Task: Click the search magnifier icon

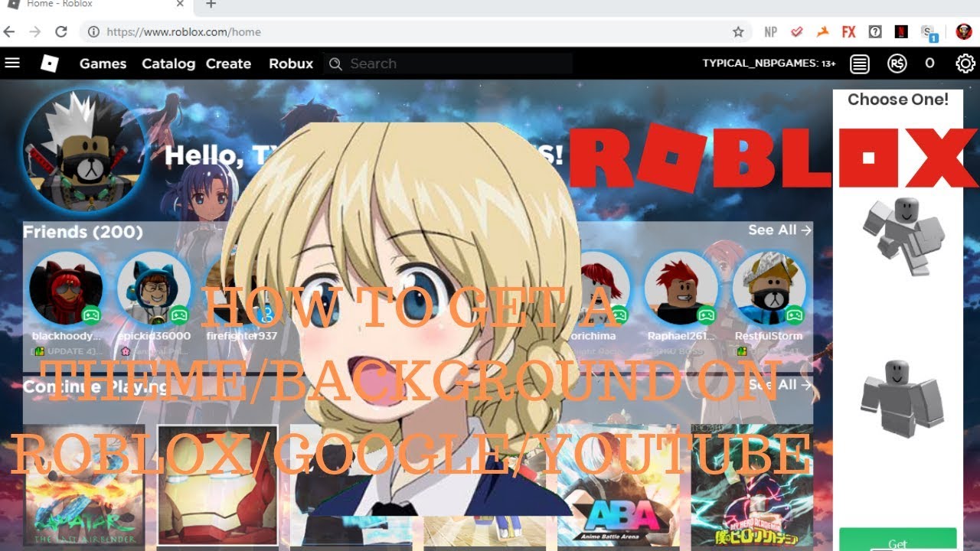Action: pyautogui.click(x=335, y=64)
